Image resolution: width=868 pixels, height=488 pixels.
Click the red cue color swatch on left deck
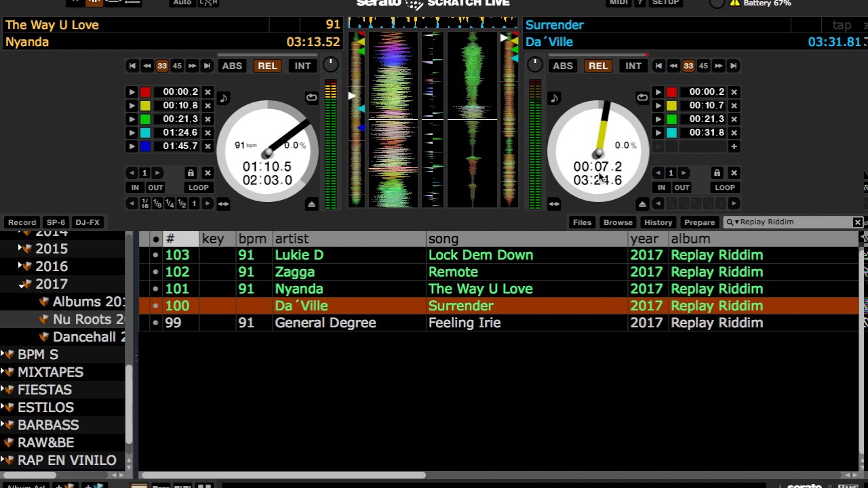coord(145,92)
